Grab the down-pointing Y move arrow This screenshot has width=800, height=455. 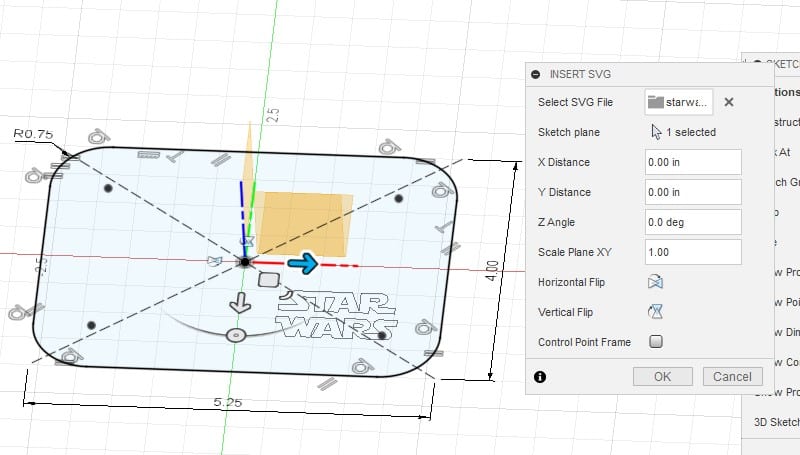(240, 302)
